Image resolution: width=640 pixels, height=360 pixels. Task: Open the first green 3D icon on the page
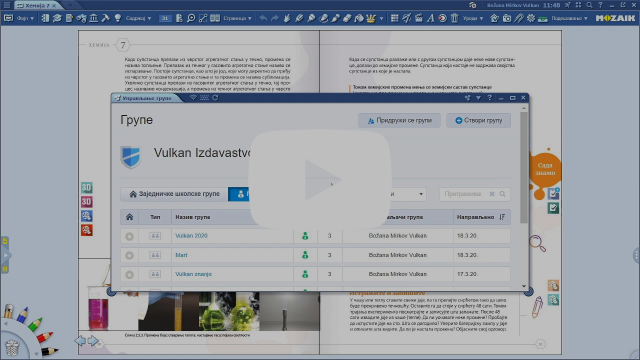(x=87, y=187)
